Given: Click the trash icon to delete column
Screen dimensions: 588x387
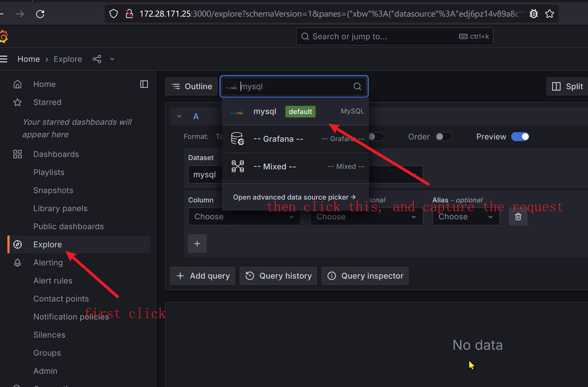Looking at the screenshot, I should 518,217.
